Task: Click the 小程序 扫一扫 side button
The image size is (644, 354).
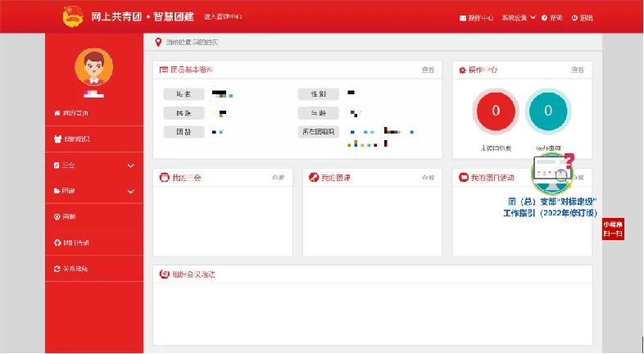Action: point(613,229)
